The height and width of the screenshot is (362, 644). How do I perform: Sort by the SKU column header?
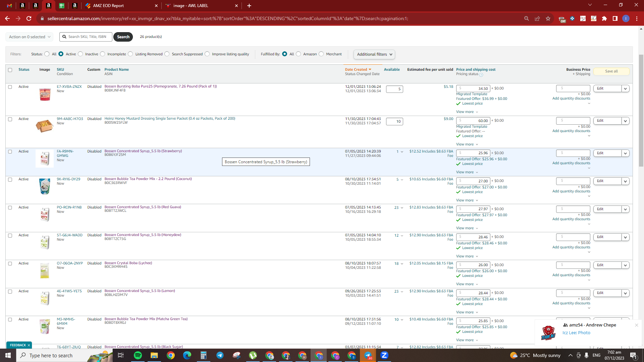60,69
